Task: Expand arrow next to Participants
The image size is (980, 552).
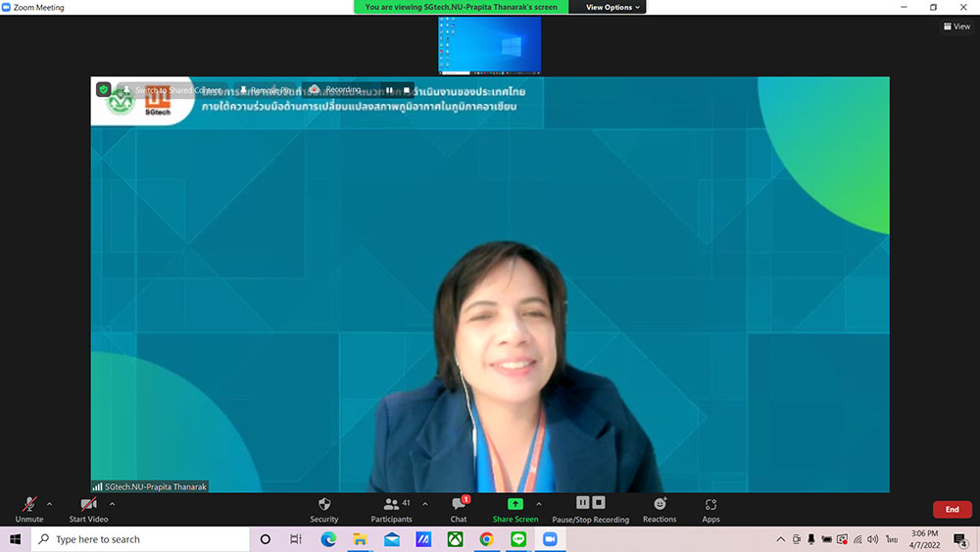Action: 425,504
